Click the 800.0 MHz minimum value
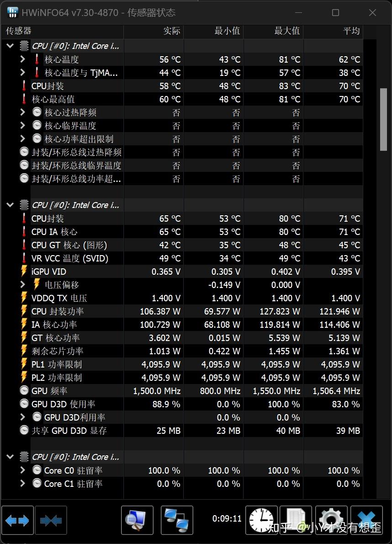The height and width of the screenshot is (544, 392). click(x=220, y=391)
